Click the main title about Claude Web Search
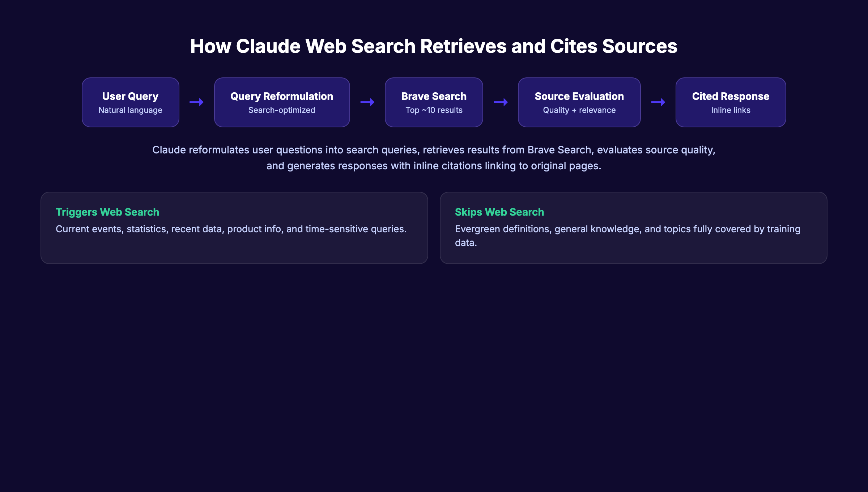Viewport: 868px width, 492px height. click(434, 46)
